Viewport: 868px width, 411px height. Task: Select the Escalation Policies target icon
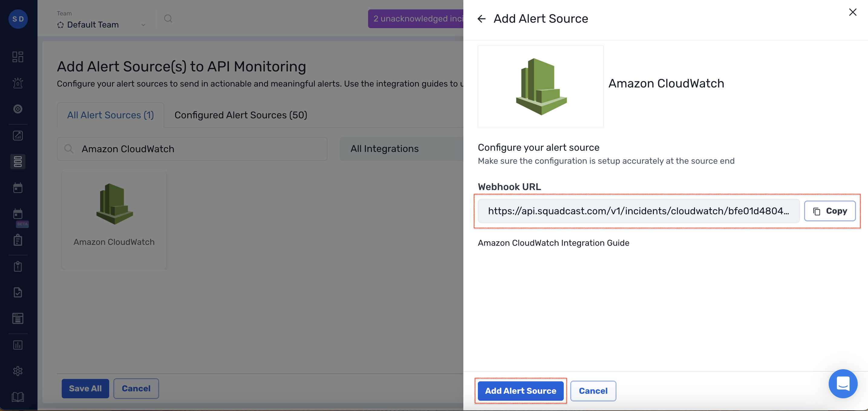pyautogui.click(x=18, y=109)
